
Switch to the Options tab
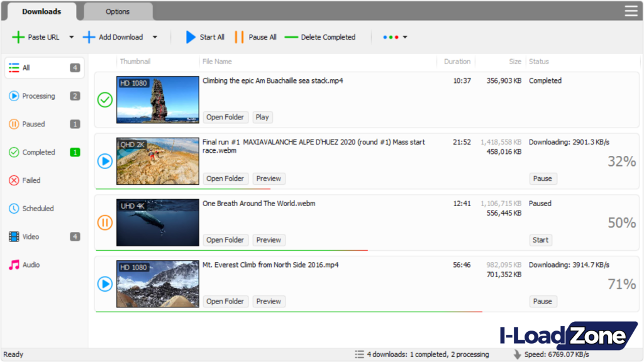(117, 11)
